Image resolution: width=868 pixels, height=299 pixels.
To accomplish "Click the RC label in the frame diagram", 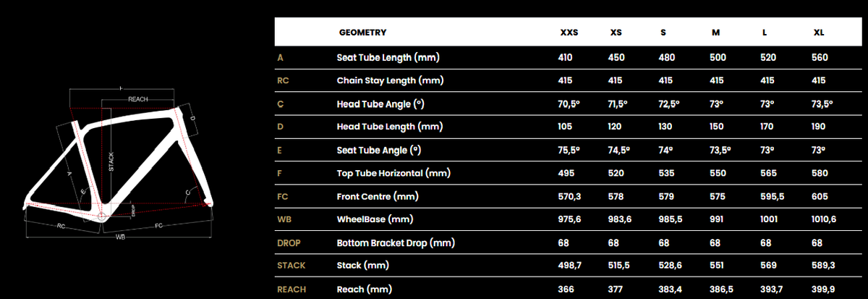I will [x=62, y=225].
